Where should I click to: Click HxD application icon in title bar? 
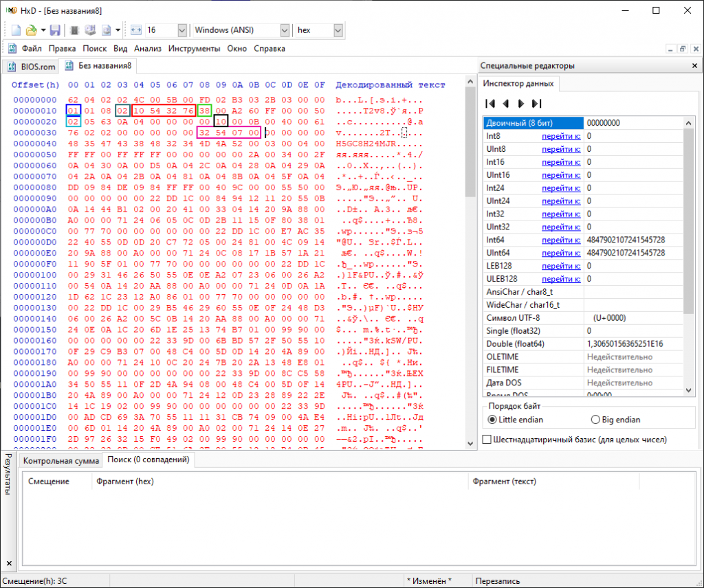coord(11,10)
